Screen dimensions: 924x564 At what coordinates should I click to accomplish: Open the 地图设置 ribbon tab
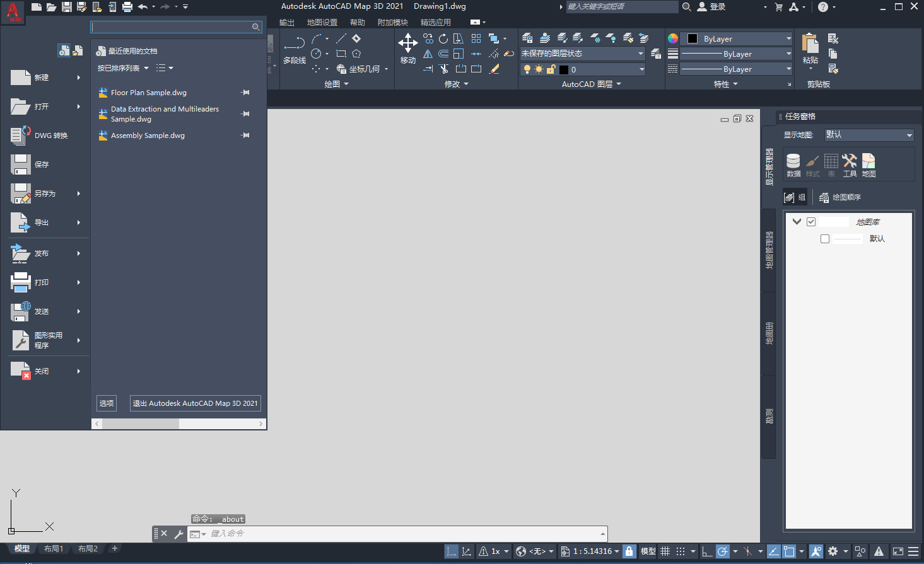(322, 23)
